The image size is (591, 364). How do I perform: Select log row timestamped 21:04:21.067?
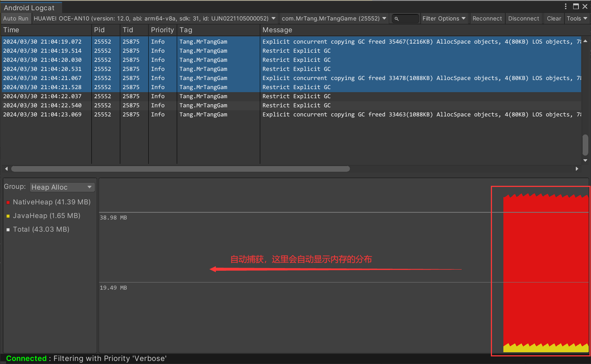(291, 78)
